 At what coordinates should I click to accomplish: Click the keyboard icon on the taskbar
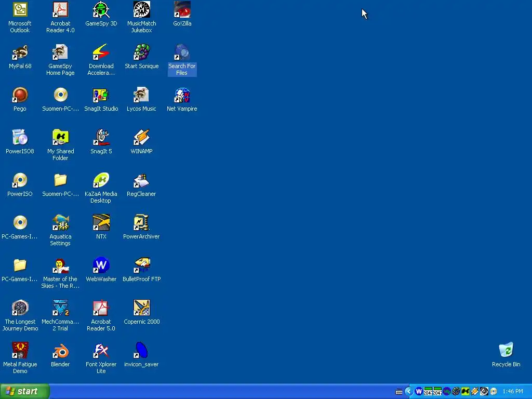399,392
